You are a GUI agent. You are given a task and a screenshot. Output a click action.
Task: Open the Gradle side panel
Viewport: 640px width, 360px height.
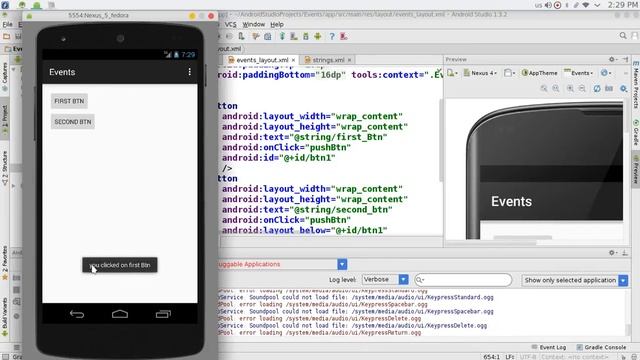[x=636, y=133]
